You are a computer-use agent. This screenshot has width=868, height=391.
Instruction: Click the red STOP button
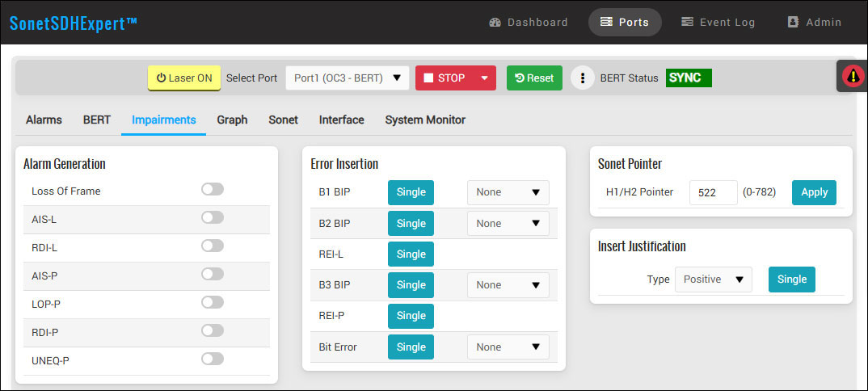(x=445, y=78)
